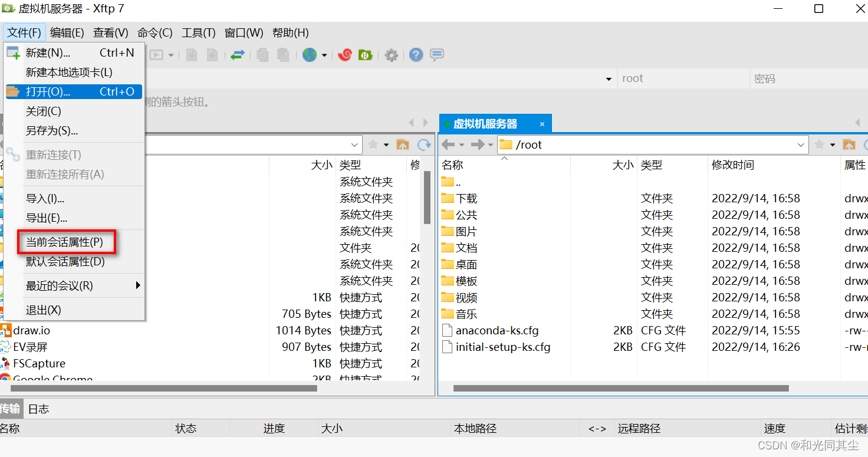Open the 查看(V) menu

tap(111, 32)
